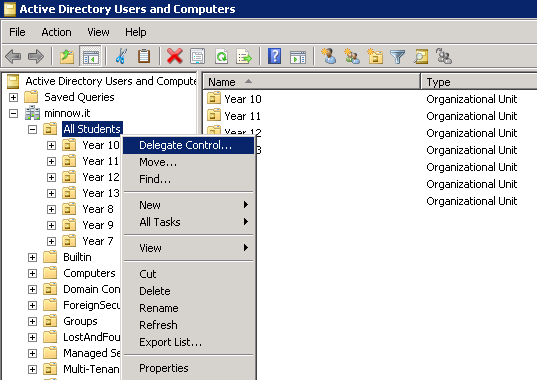Screen dimensions: 537x380
Task: Click the blue Help question mark icon
Action: click(x=274, y=56)
